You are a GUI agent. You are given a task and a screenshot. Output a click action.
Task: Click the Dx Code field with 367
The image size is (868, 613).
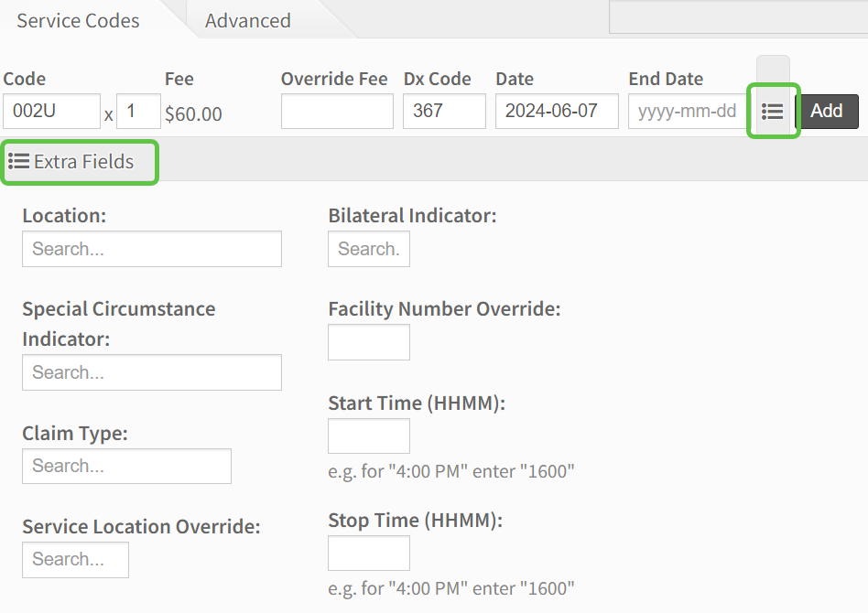tap(444, 111)
